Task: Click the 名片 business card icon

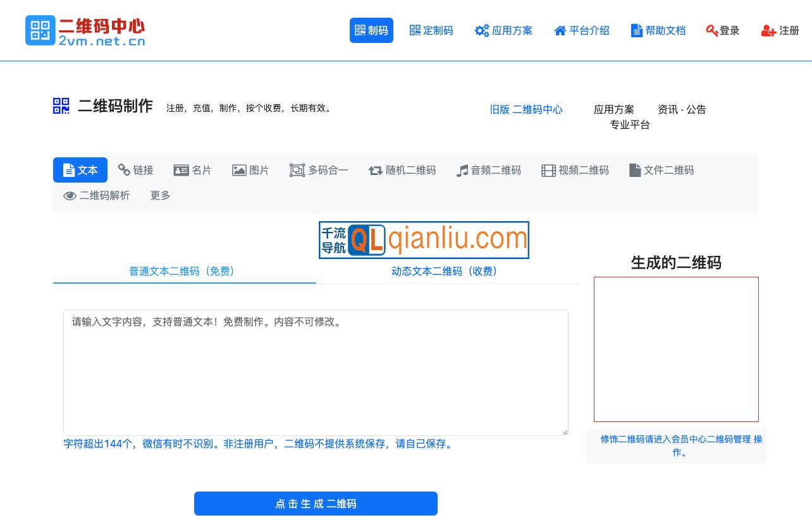Action: click(181, 170)
